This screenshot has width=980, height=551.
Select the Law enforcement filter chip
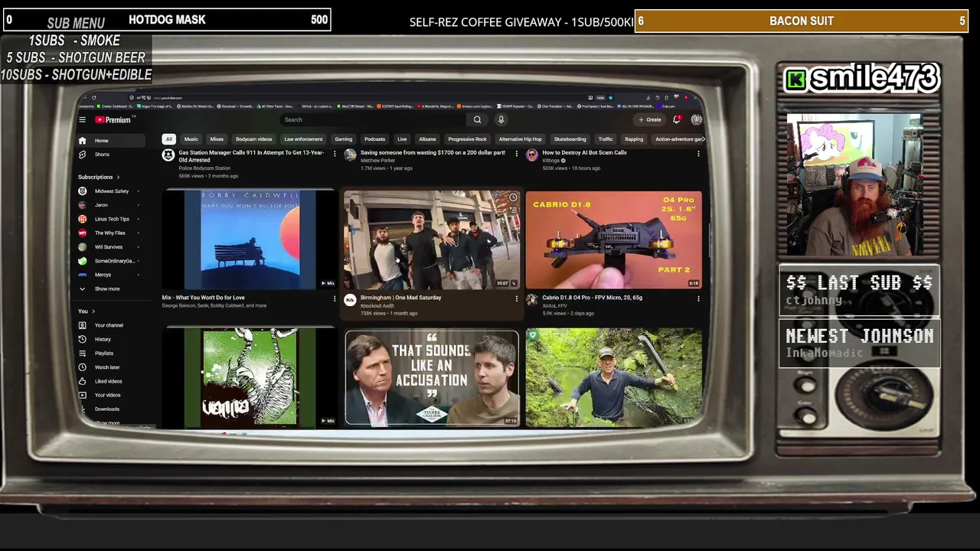tap(303, 139)
